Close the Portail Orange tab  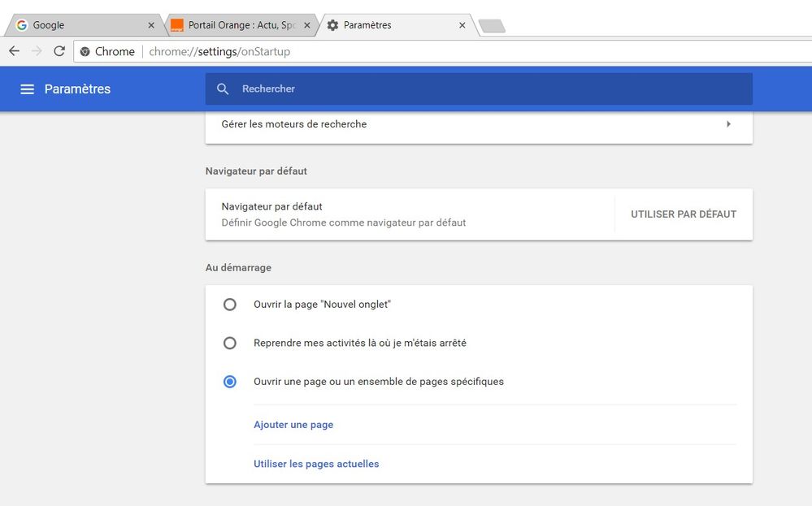click(307, 25)
